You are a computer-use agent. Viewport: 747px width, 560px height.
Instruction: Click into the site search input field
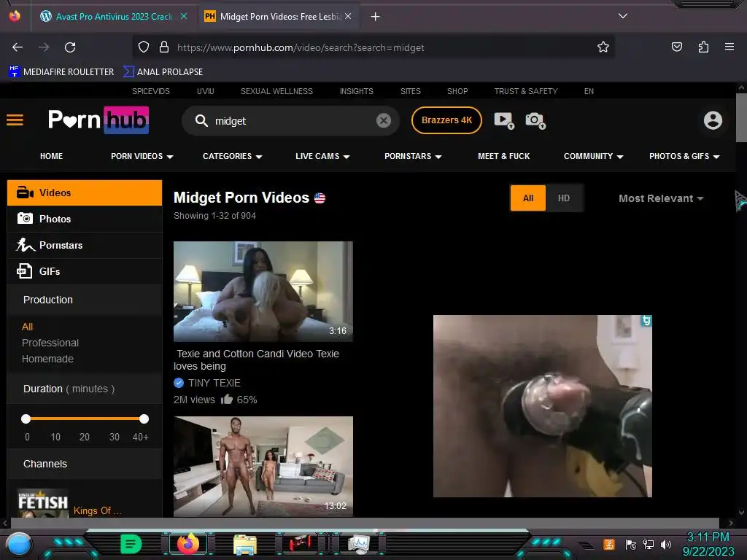click(292, 121)
